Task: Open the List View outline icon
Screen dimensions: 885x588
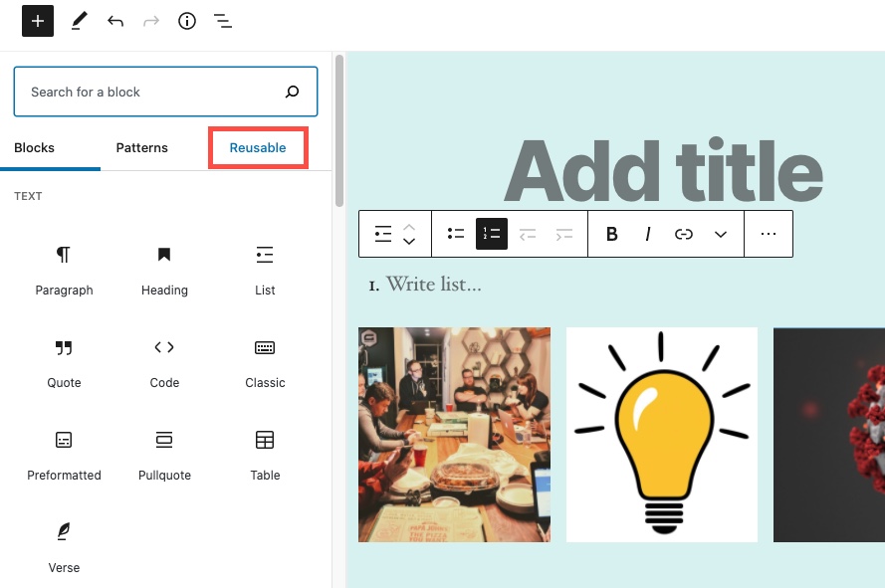Action: coord(223,22)
